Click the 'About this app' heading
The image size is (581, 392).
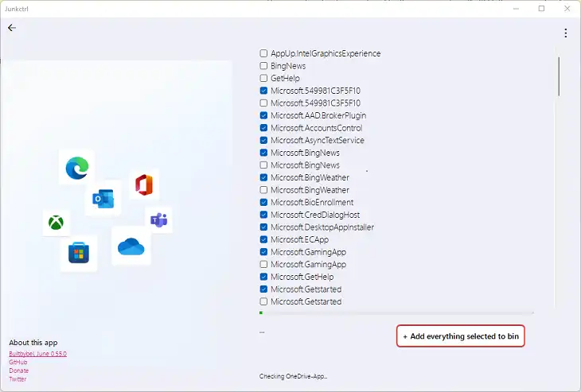33,343
